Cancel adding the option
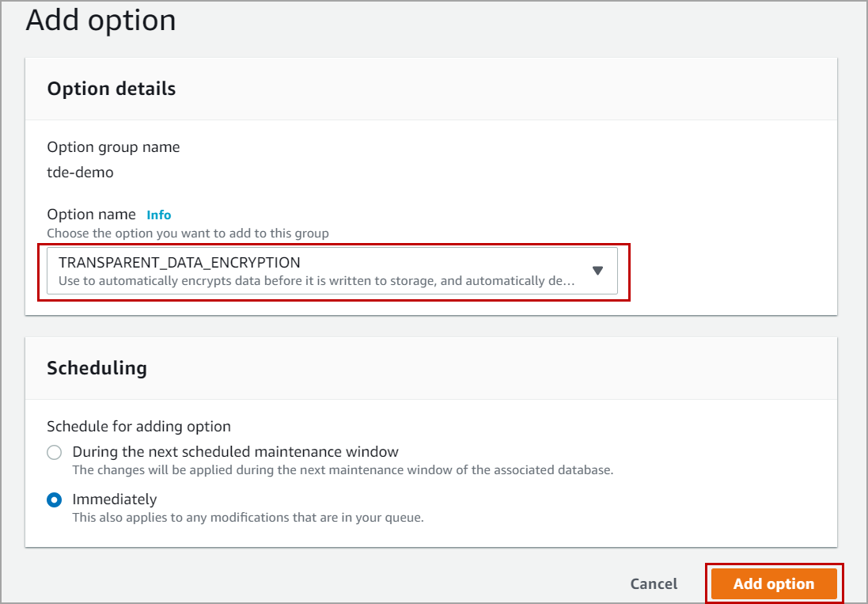 [x=654, y=584]
